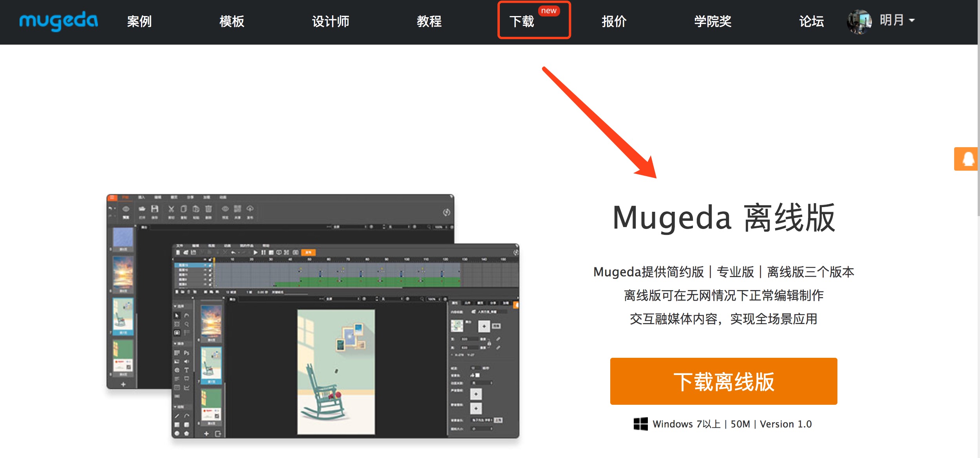Open the 论坛 forum link
Viewport: 980px width, 458px height.
811,22
